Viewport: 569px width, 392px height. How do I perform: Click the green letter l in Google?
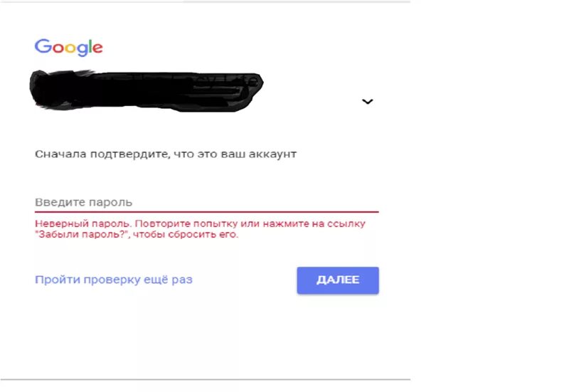click(x=91, y=46)
